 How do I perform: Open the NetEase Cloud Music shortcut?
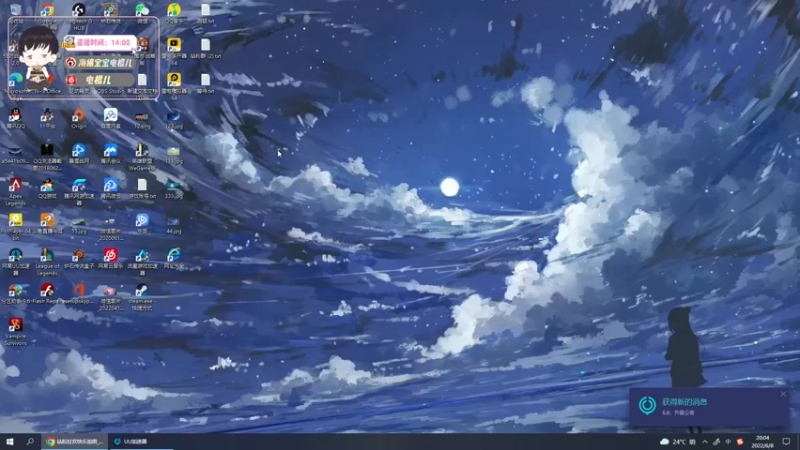[110, 255]
